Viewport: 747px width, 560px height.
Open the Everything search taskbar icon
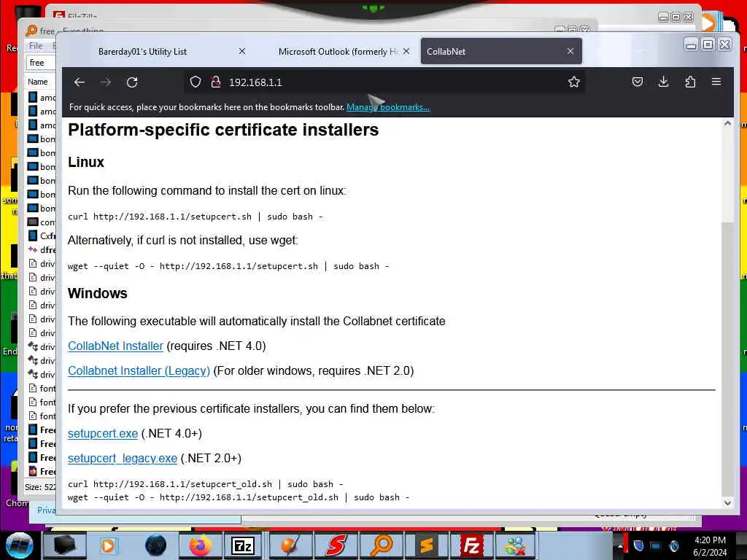click(x=381, y=545)
